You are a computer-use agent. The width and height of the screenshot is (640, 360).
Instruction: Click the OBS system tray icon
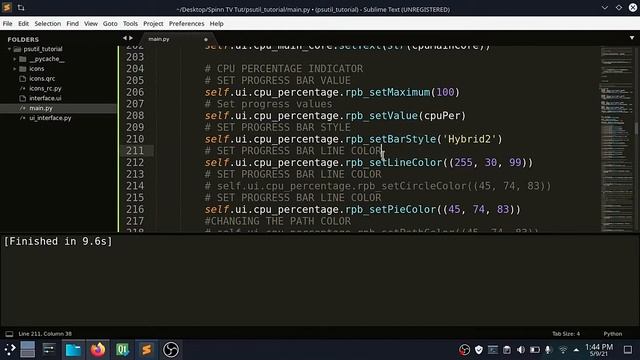click(464, 350)
